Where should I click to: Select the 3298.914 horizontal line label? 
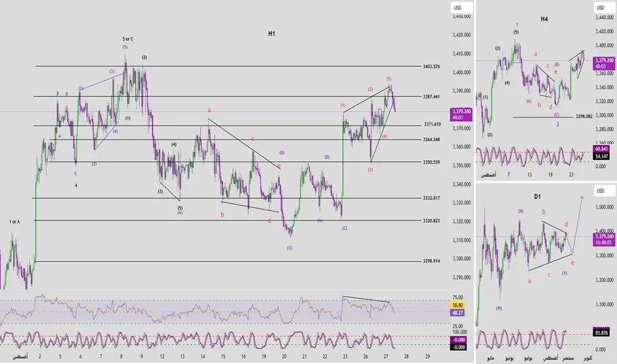coord(431,261)
